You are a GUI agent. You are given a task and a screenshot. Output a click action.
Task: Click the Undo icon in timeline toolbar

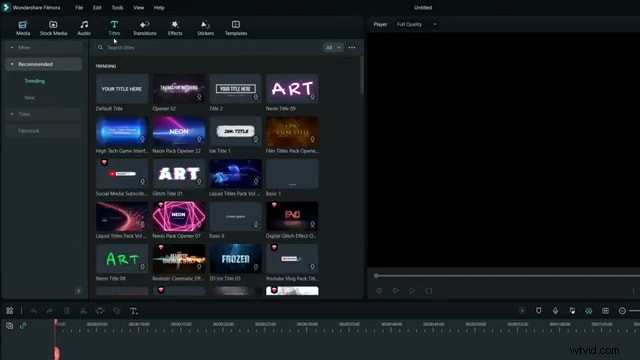[x=33, y=311]
